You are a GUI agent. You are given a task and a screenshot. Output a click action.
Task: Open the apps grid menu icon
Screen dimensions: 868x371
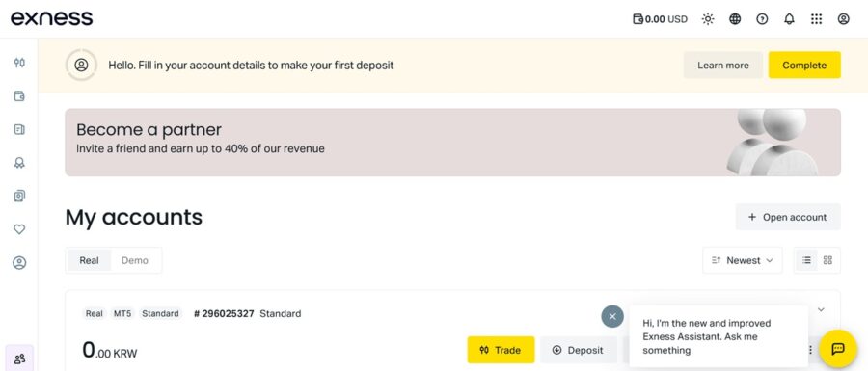tap(816, 19)
